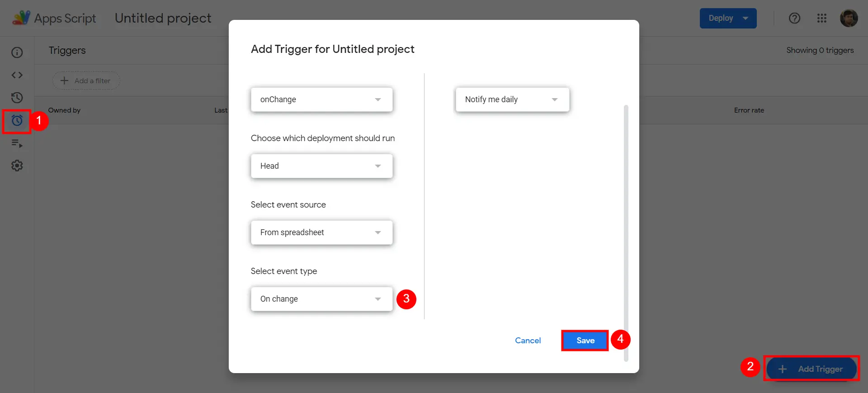Click the user account avatar
This screenshot has height=393, width=868.
849,18
